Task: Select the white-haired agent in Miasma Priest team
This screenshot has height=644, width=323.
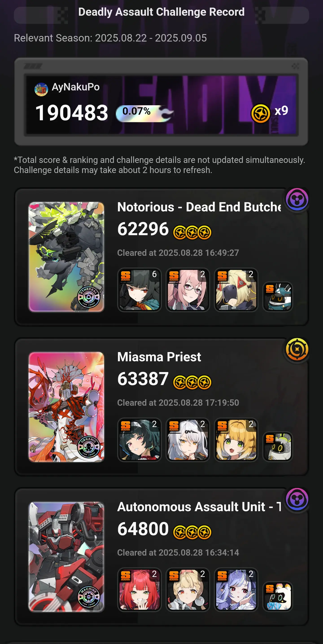Action: click(188, 440)
